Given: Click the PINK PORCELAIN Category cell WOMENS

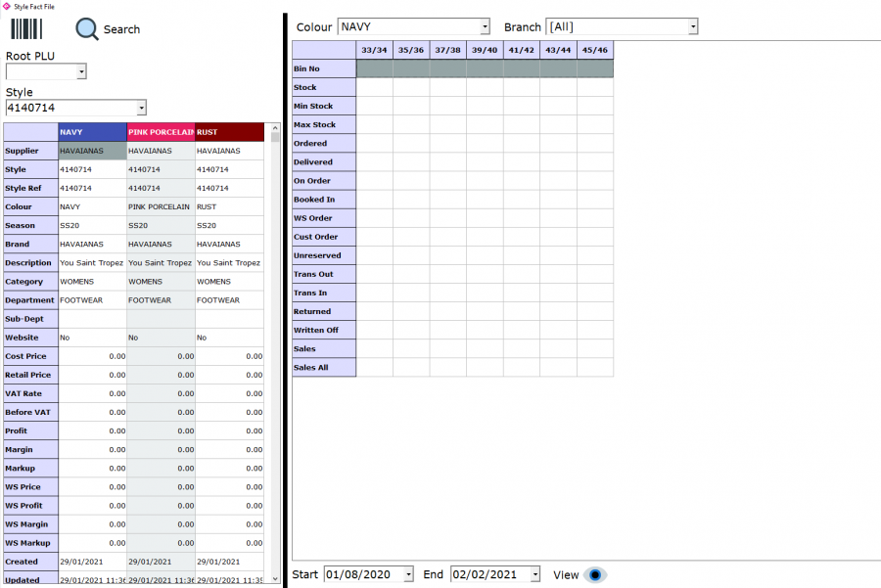Looking at the screenshot, I should (x=162, y=282).
